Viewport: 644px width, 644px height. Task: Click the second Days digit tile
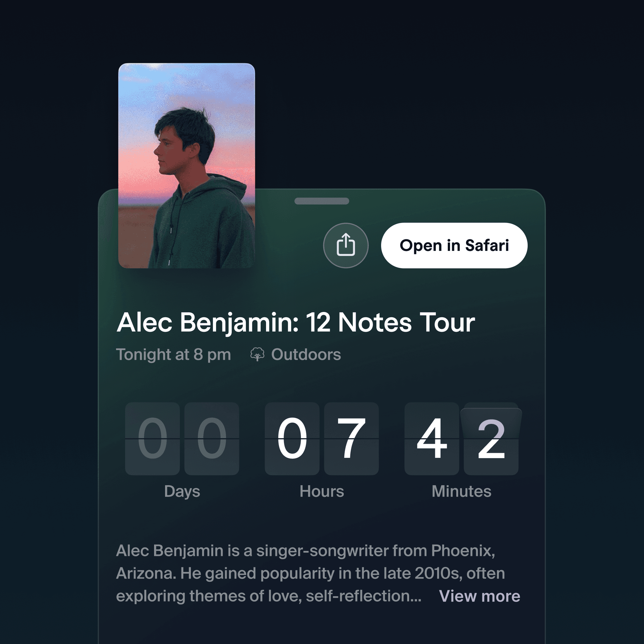(x=212, y=439)
